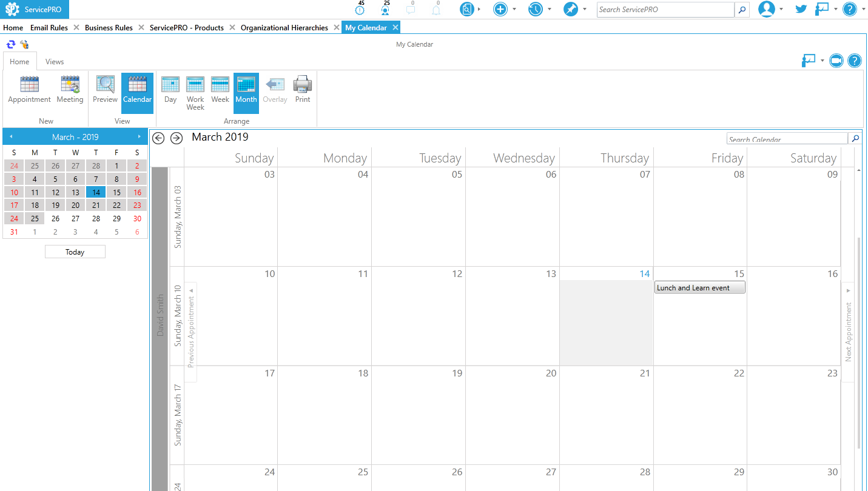Open dropdown arrow by the top bar presentation icon
Viewport: 868px width, 491px height.
(x=836, y=9)
